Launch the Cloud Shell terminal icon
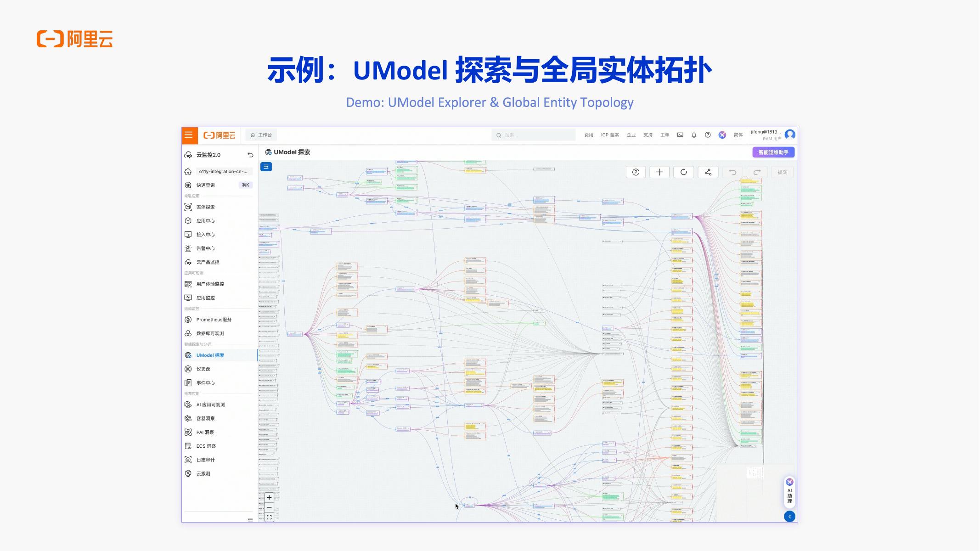The width and height of the screenshot is (980, 551). (x=680, y=135)
